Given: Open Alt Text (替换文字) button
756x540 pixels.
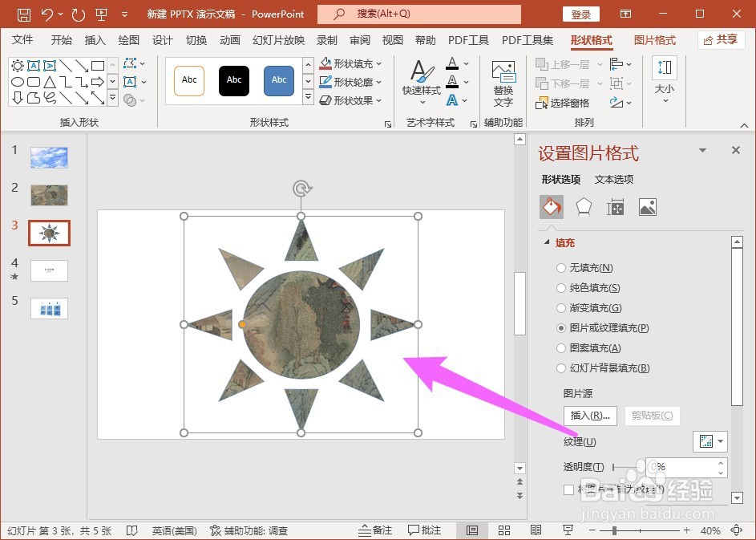Looking at the screenshot, I should [x=503, y=84].
